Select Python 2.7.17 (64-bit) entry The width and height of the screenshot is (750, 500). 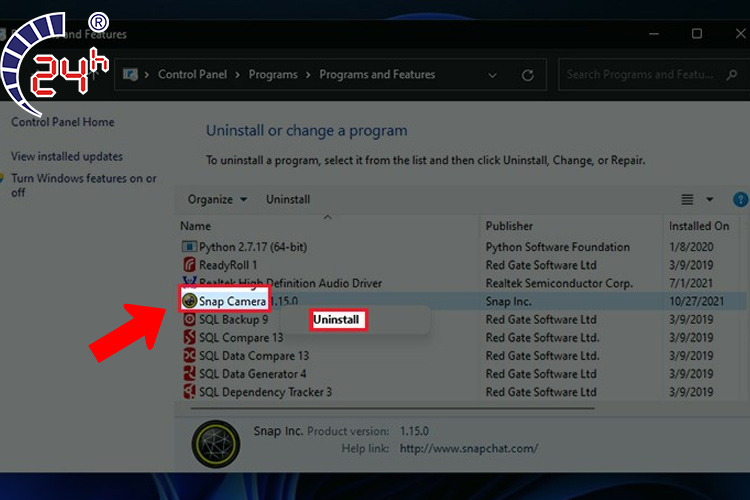pos(253,247)
